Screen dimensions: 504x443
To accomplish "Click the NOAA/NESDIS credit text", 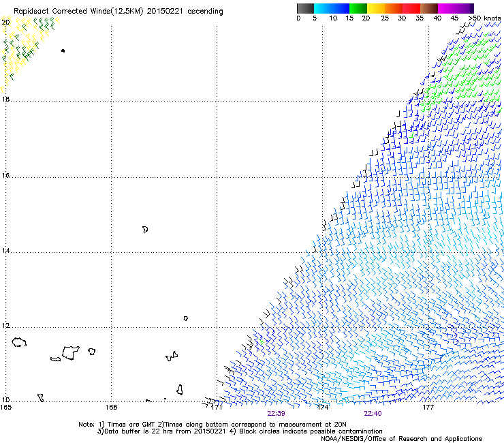I will pos(401,439).
